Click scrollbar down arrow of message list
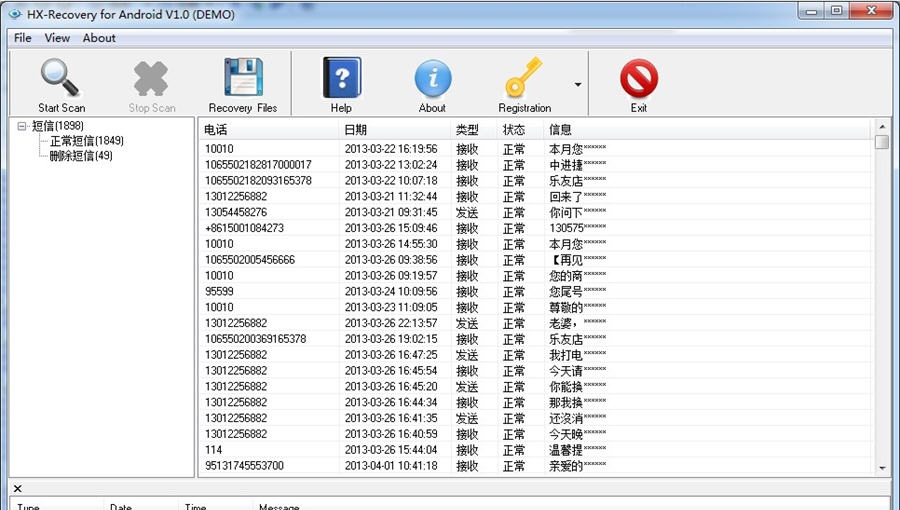The width and height of the screenshot is (900, 510). (x=882, y=468)
